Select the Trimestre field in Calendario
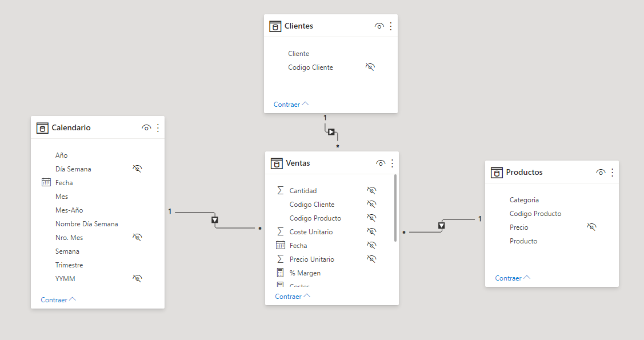 coord(69,265)
